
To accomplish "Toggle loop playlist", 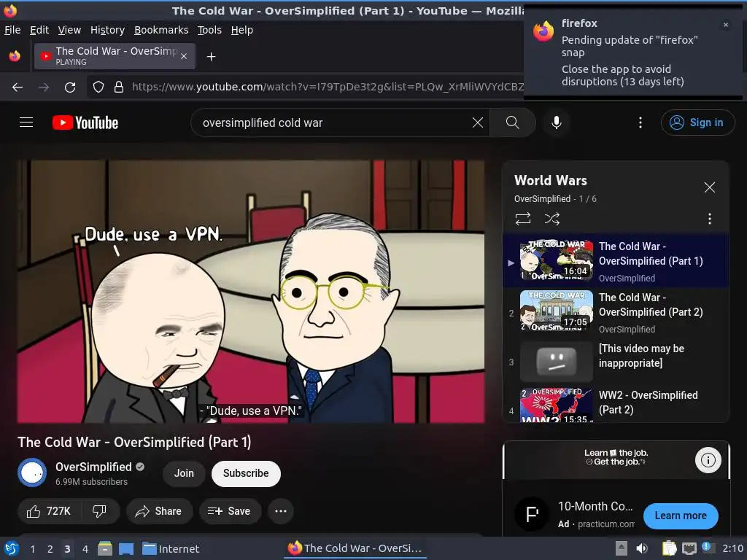I will coord(522,219).
